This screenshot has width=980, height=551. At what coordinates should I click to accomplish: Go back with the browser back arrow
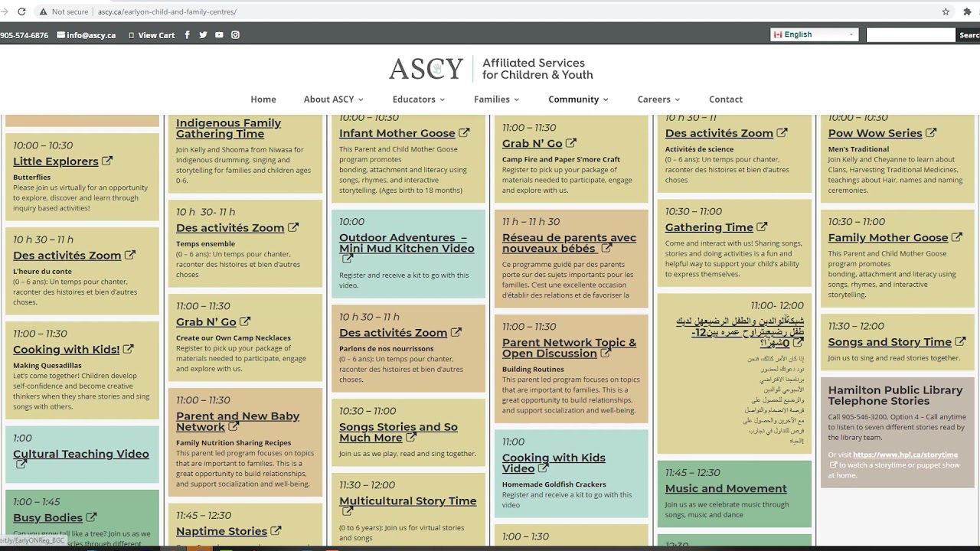click(5, 11)
